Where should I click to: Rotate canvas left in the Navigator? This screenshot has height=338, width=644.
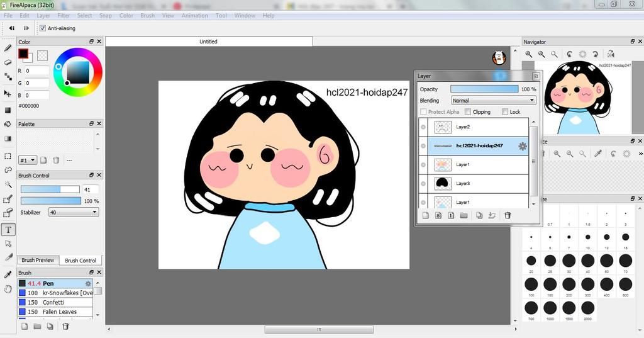tap(570, 54)
